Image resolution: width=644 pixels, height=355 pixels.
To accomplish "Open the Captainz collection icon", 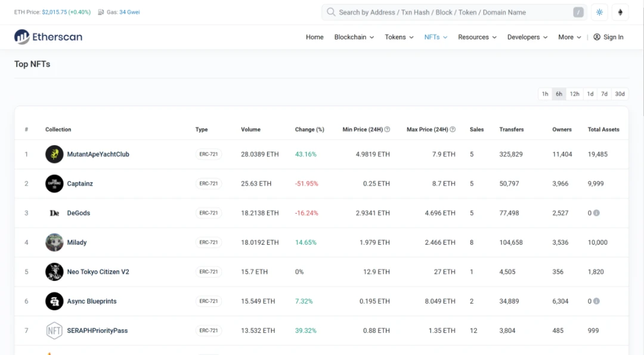I will point(54,184).
